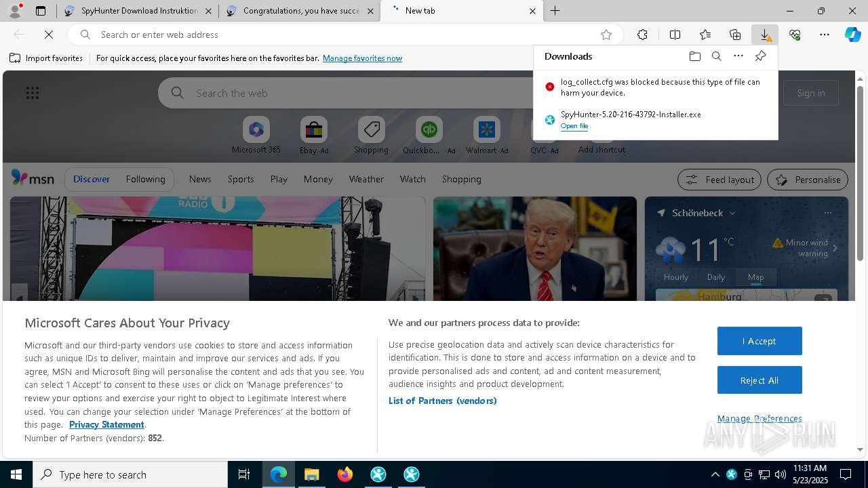Open the Extensions icon
This screenshot has height=488, width=868.
tap(642, 35)
